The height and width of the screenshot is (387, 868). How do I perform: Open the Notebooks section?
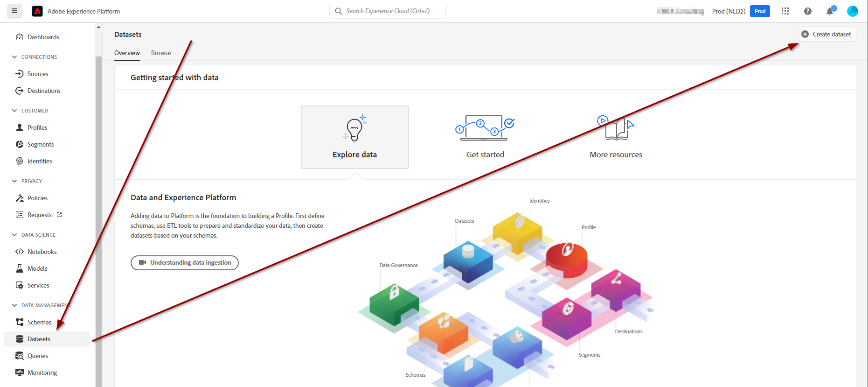click(x=42, y=252)
